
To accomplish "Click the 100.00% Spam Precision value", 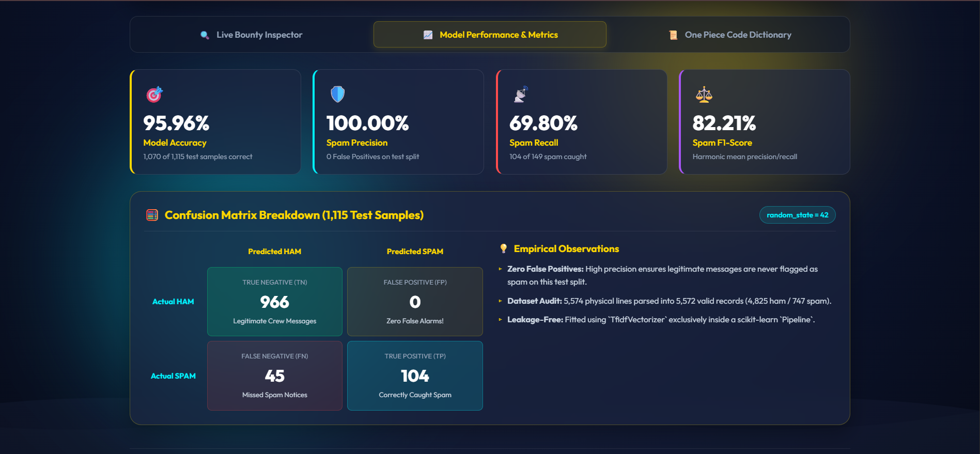I will click(367, 123).
